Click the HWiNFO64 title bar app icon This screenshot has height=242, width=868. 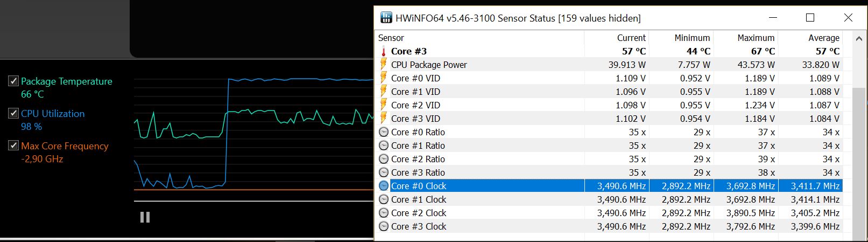click(386, 18)
